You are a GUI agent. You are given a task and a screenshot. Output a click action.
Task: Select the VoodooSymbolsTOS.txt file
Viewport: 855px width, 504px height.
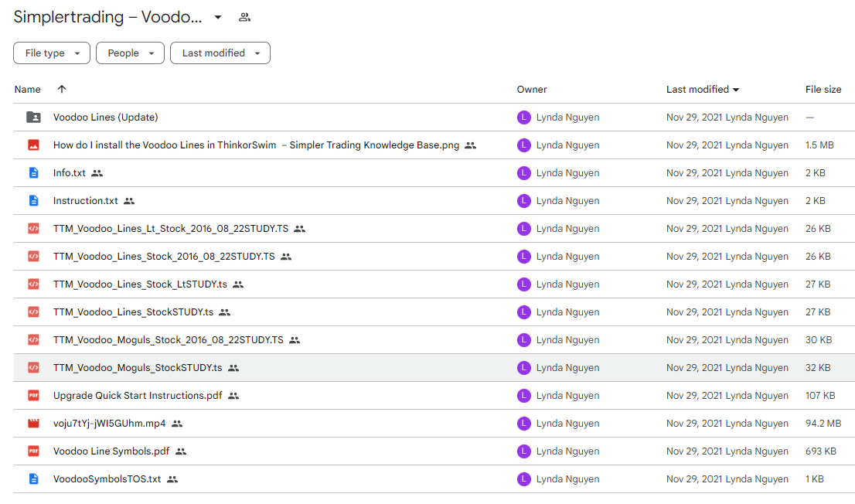click(107, 479)
